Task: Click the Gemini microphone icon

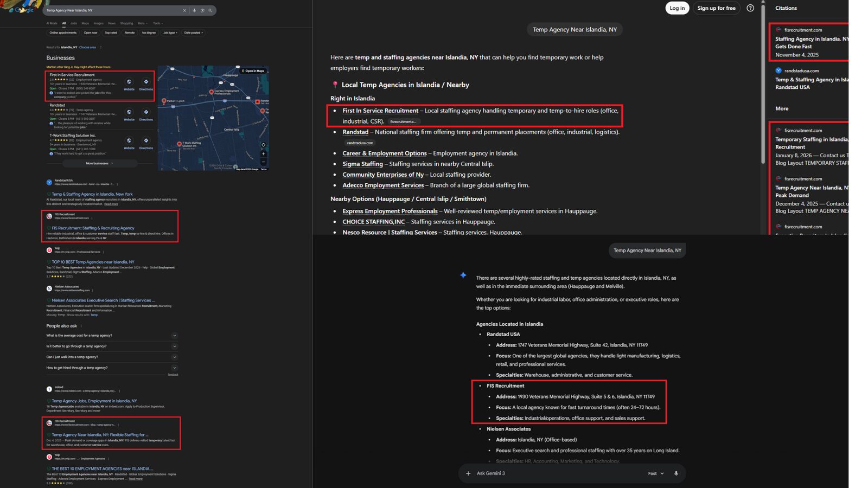Action: [x=676, y=473]
